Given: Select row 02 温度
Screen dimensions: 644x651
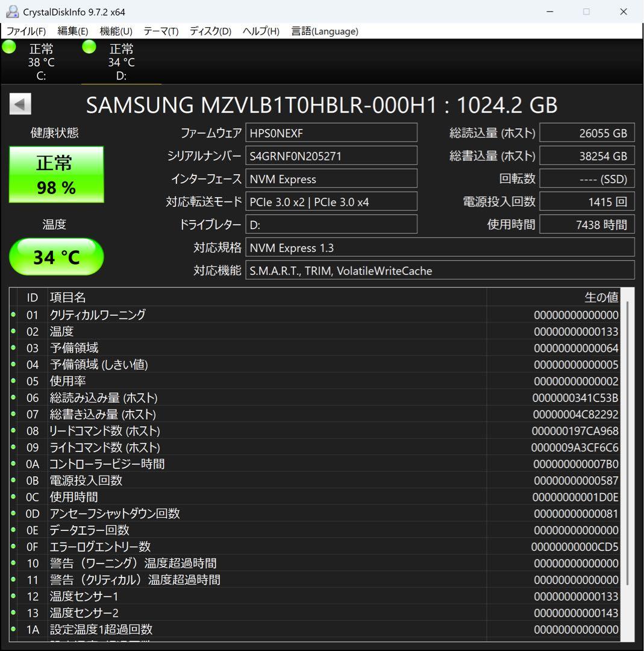Looking at the screenshot, I should tap(315, 332).
